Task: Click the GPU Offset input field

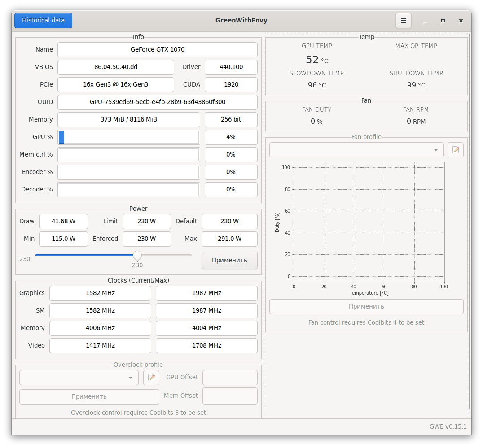Action: (230, 378)
